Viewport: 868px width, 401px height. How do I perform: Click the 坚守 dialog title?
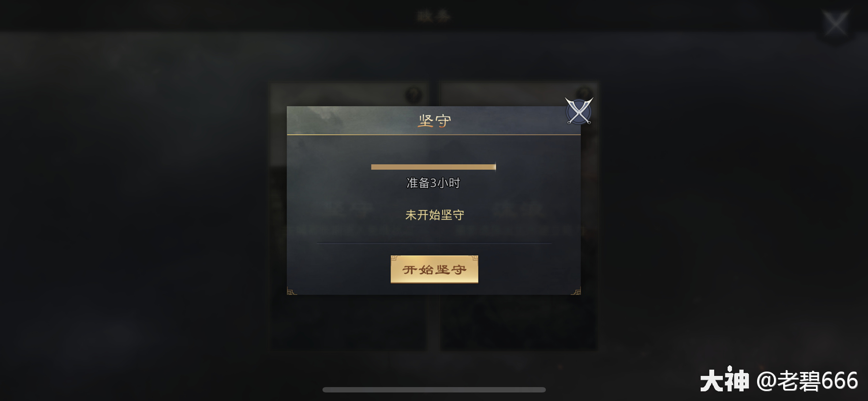click(x=434, y=121)
